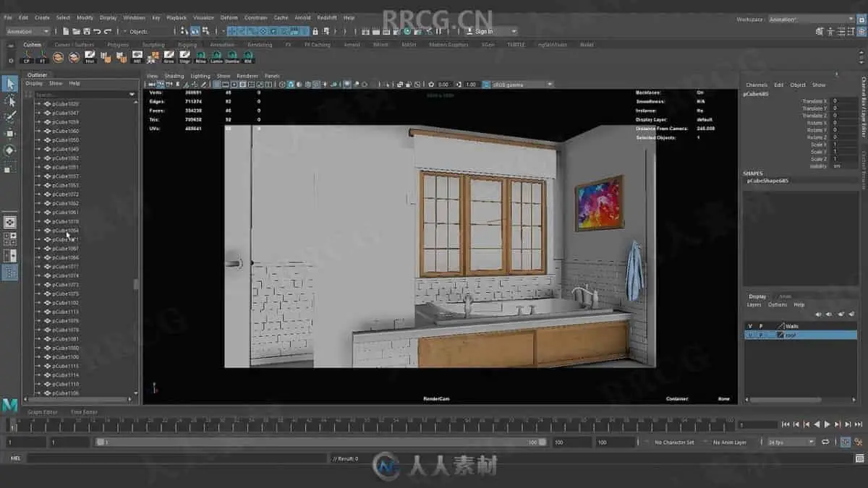Go to the end of playback range
Viewport: 868px width, 488px height.
click(x=858, y=424)
